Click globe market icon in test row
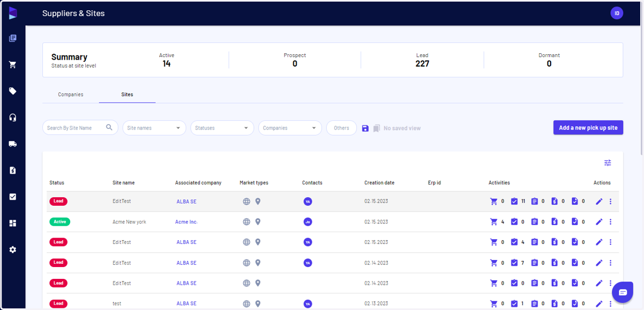This screenshot has width=644, height=310. (x=246, y=304)
